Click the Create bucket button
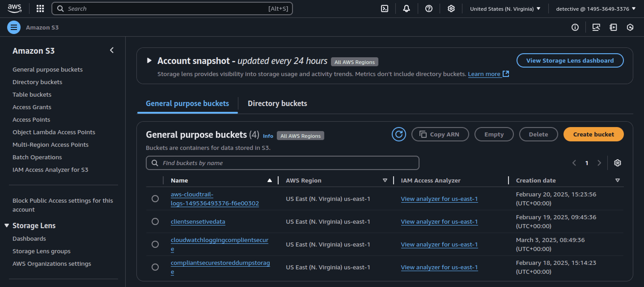The height and width of the screenshot is (287, 644). [x=593, y=134]
